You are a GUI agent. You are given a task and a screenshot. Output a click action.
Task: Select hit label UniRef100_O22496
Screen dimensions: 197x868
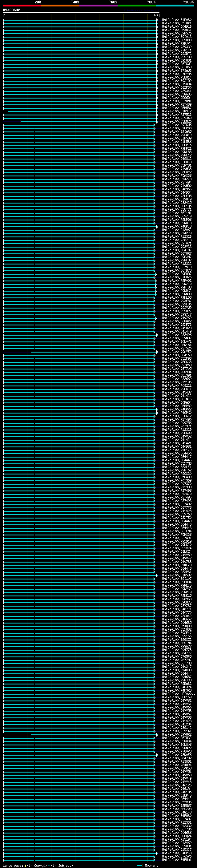click(x=176, y=335)
